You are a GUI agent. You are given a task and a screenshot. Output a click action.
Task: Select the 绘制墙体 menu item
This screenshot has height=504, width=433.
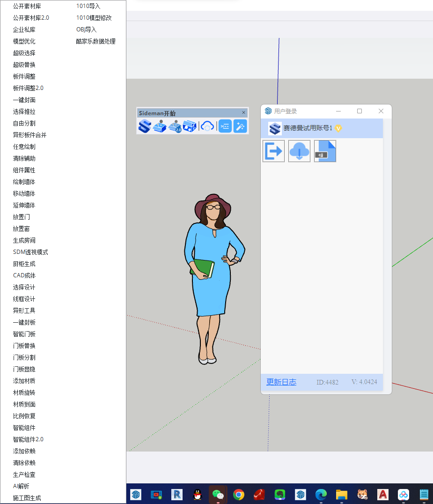click(x=24, y=182)
